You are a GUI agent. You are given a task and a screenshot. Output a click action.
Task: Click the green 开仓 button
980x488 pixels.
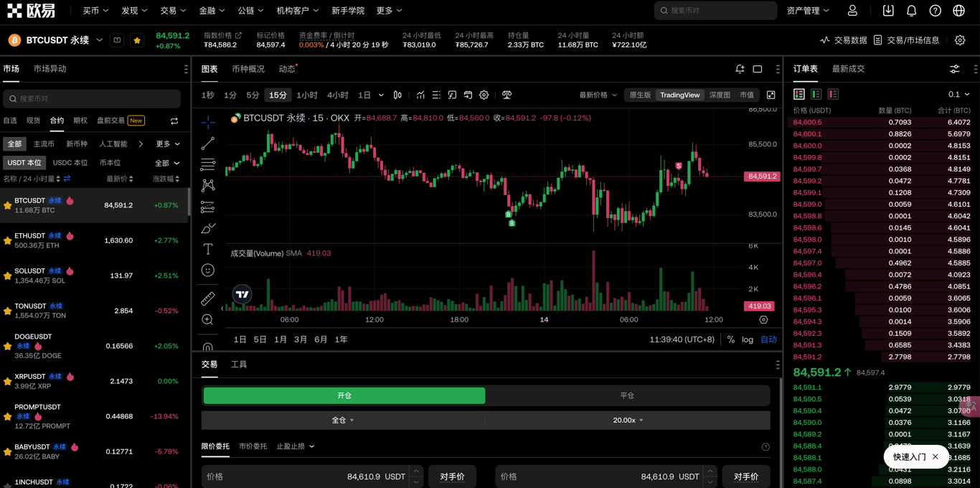tap(344, 395)
